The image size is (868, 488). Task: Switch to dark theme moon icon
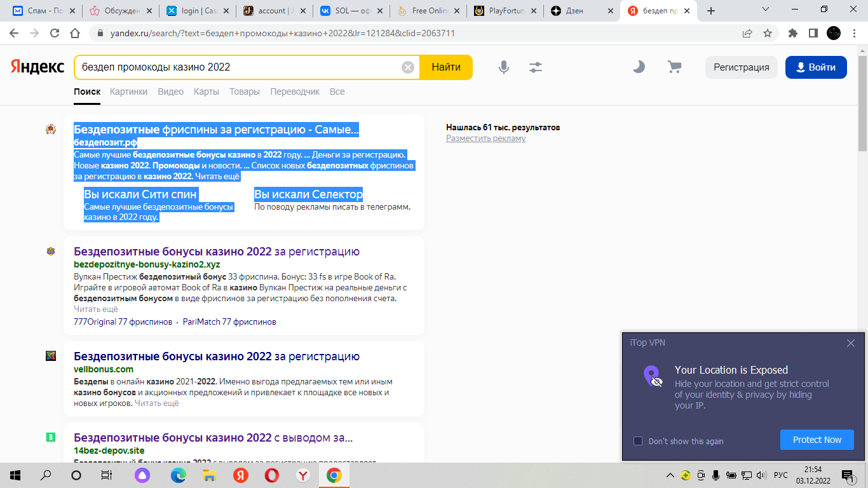pyautogui.click(x=639, y=67)
